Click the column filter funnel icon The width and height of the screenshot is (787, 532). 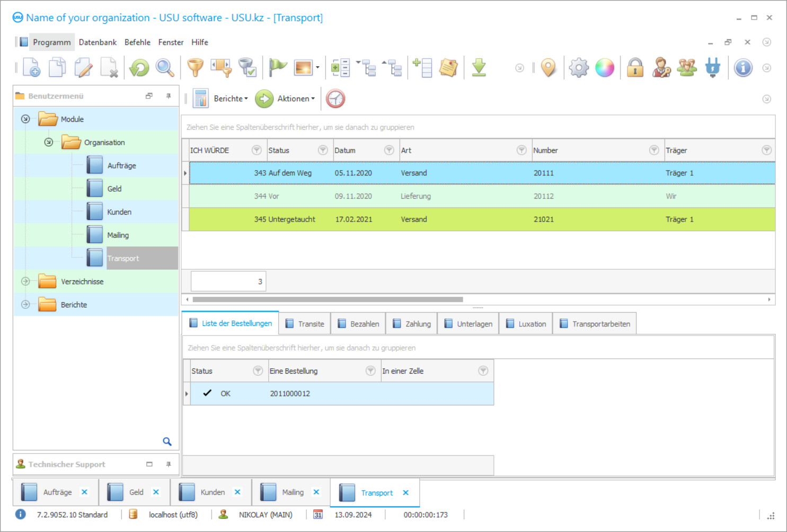click(222, 68)
